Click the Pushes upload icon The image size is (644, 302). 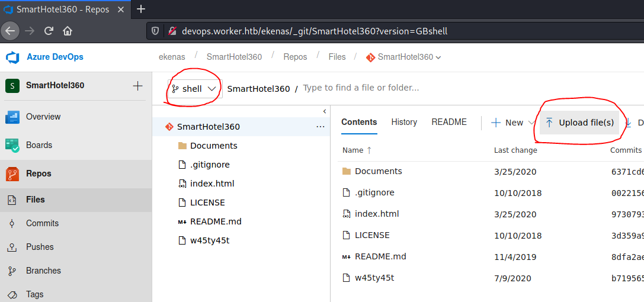coord(12,248)
